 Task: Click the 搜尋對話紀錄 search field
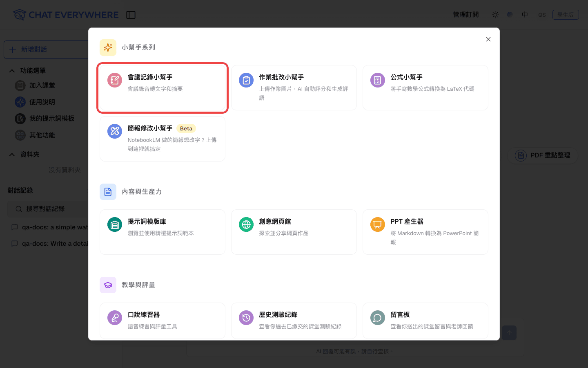[48, 209]
